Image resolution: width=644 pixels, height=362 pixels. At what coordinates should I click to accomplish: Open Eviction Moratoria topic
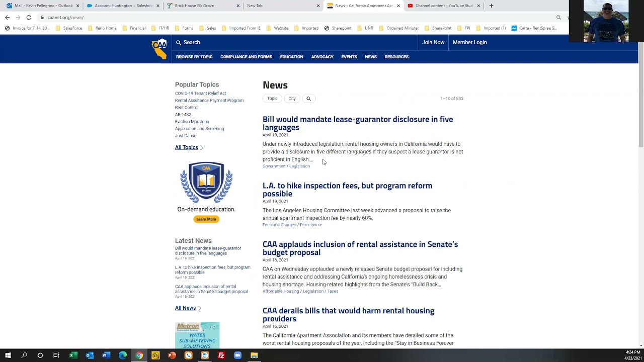click(192, 122)
